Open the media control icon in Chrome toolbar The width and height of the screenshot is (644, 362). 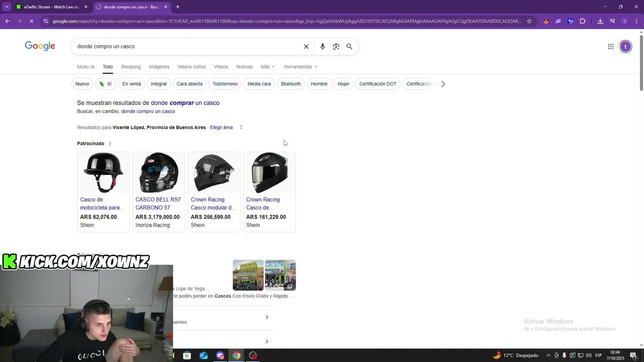pos(612,21)
